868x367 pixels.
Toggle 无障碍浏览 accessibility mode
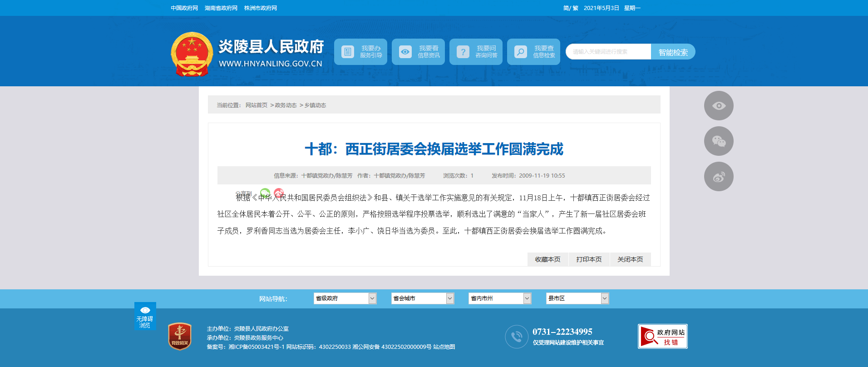pyautogui.click(x=145, y=316)
